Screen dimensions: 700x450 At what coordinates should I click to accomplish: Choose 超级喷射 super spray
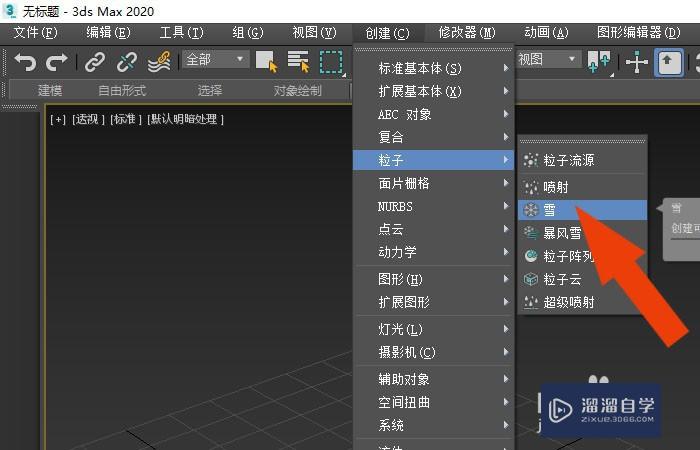582,303
